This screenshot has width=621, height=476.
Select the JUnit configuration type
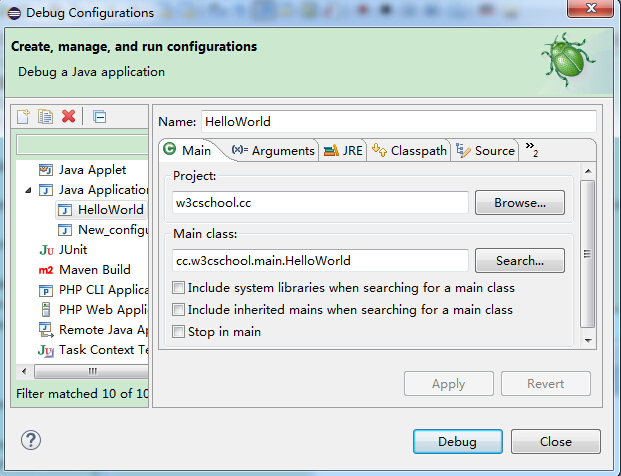[x=74, y=249]
